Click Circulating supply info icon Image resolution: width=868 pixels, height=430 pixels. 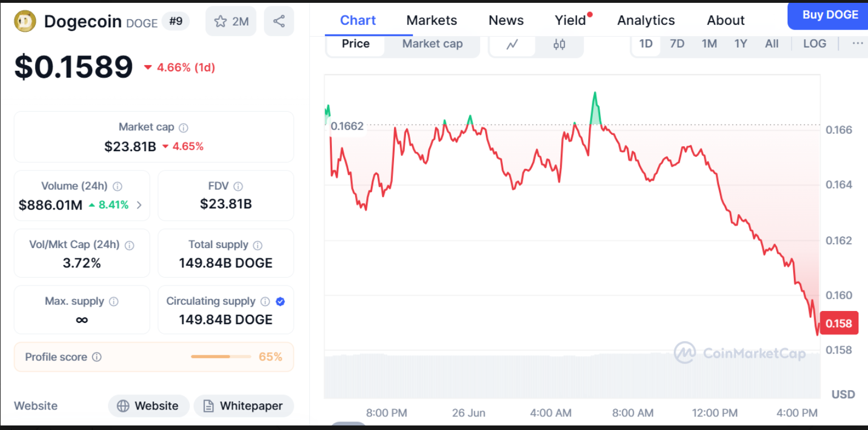pos(265,301)
